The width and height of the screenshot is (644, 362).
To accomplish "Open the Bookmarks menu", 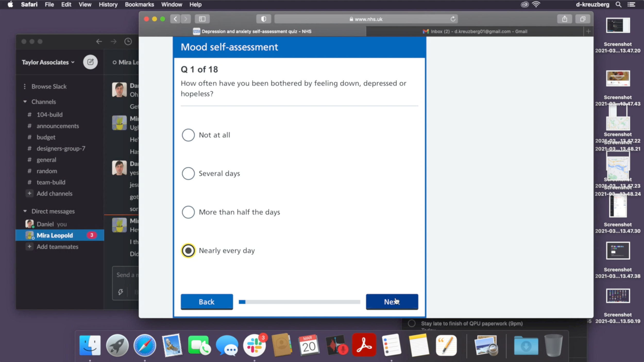I will point(139,4).
